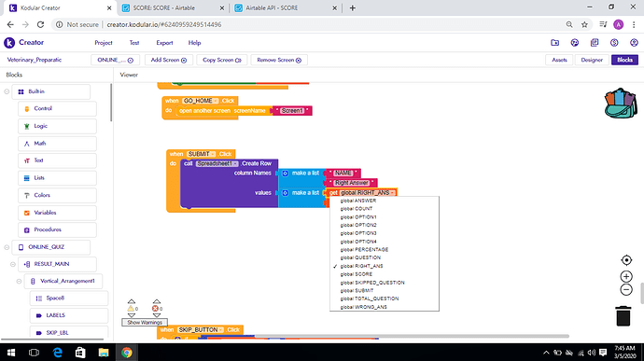Open Control blocks category
The height and width of the screenshot is (361, 644).
pos(57,109)
